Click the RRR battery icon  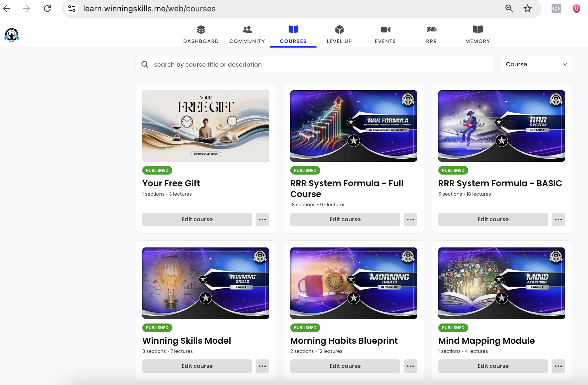tap(431, 30)
